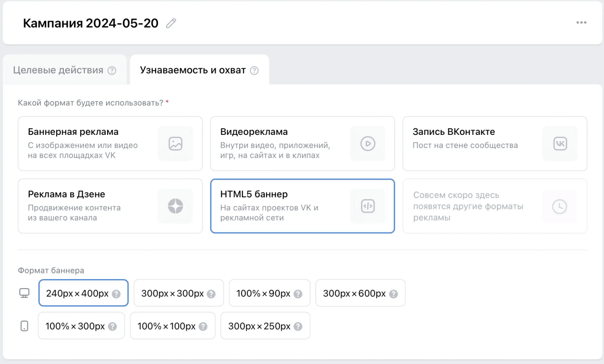The image size is (604, 364).
Task: Click help icon next to Узнаваемость и охват
Action: click(254, 71)
